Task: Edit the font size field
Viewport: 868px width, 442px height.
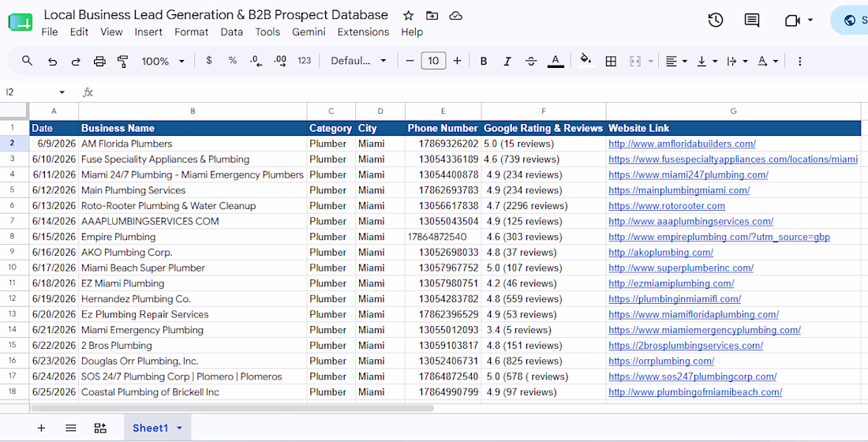Action: [433, 61]
